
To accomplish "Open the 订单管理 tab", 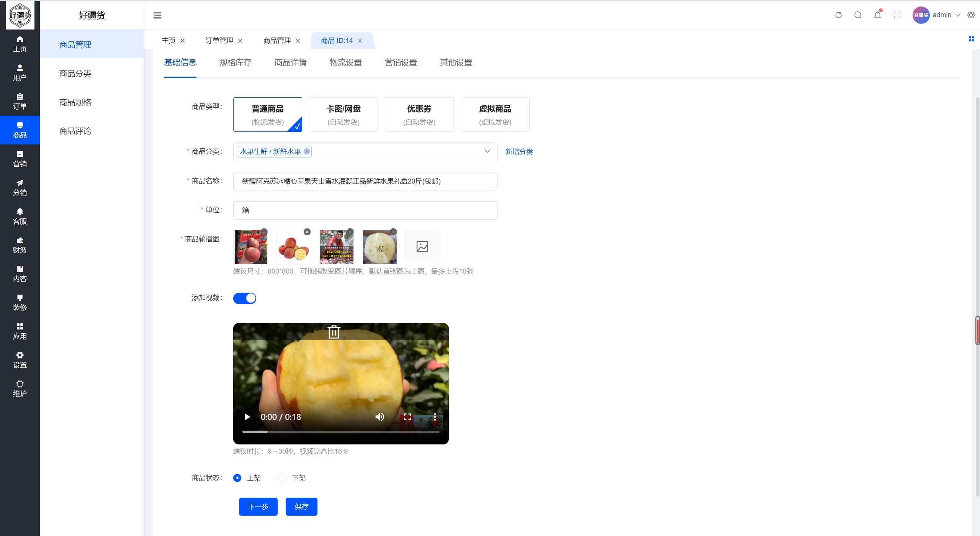I will (x=219, y=40).
